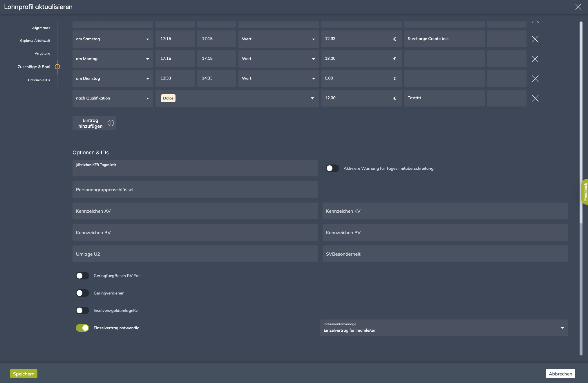The height and width of the screenshot is (383, 588).
Task: Delete the am Montag surcharge entry
Action: click(x=535, y=59)
